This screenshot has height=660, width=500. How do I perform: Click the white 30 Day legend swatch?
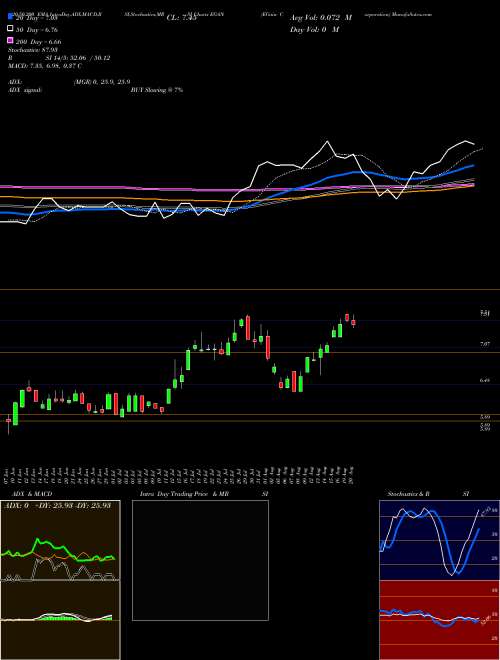pos(10,29)
